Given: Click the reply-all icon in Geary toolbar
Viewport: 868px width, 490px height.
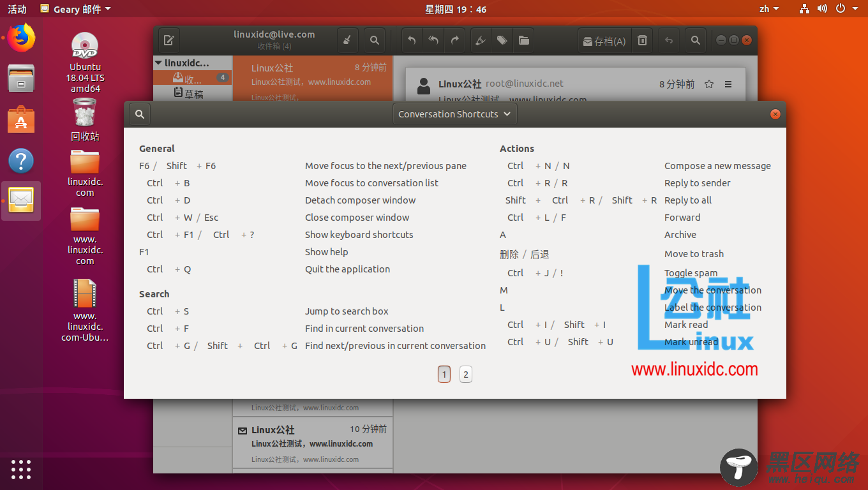Looking at the screenshot, I should pyautogui.click(x=433, y=40).
